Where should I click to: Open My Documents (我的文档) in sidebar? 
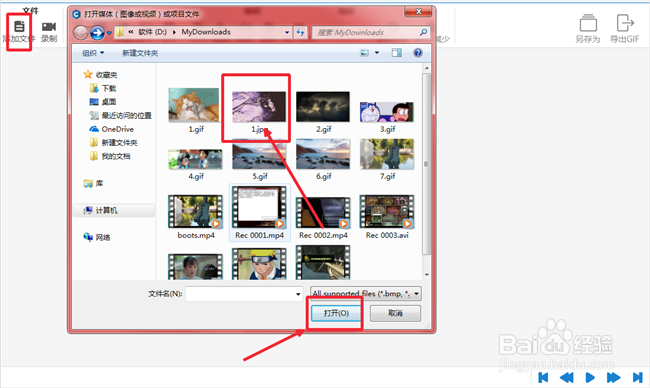click(x=110, y=156)
